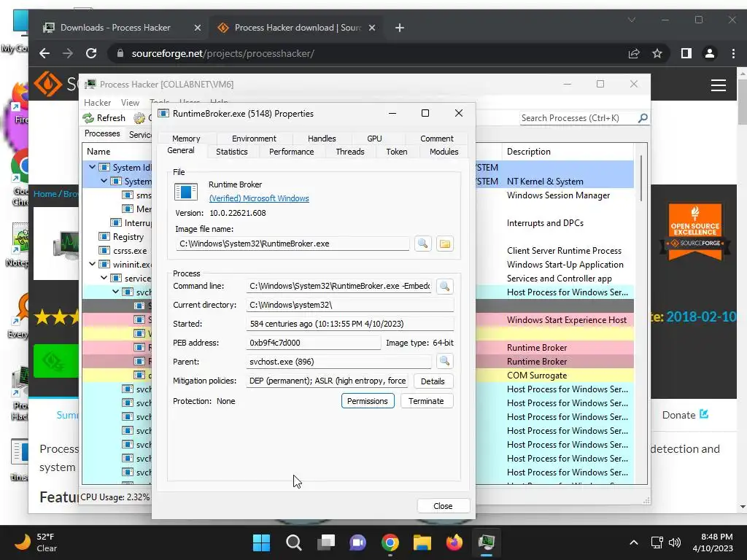Open the Modules tab
Screen dimensions: 747x560
pos(444,152)
